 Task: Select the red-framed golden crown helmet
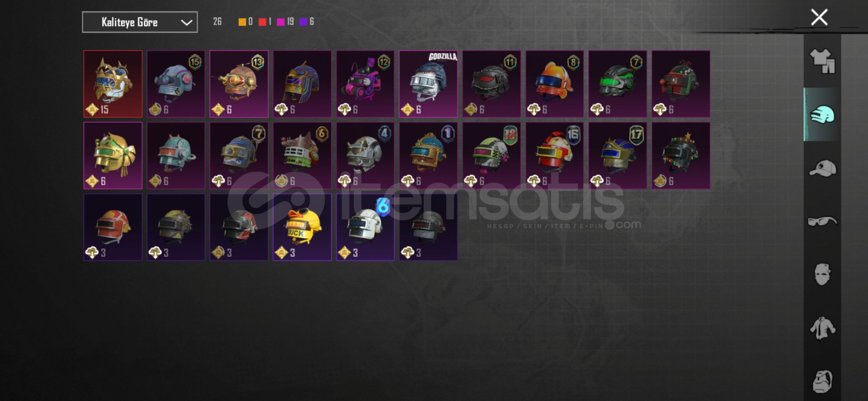click(113, 84)
